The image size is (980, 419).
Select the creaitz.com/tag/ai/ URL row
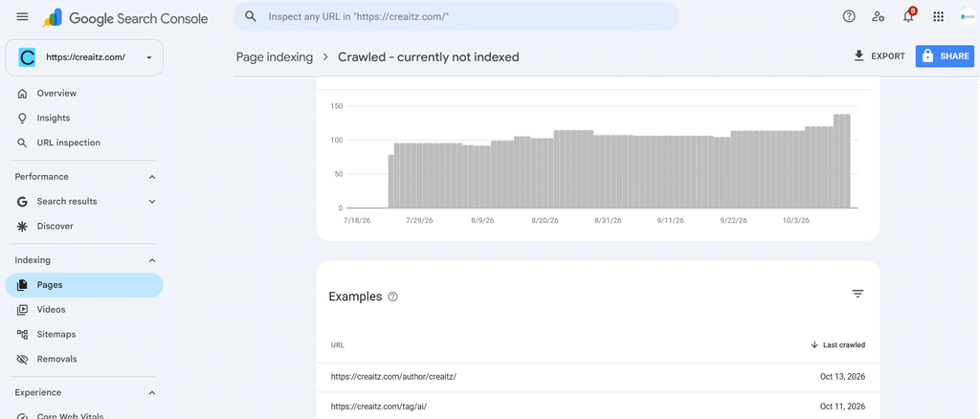pos(598,406)
